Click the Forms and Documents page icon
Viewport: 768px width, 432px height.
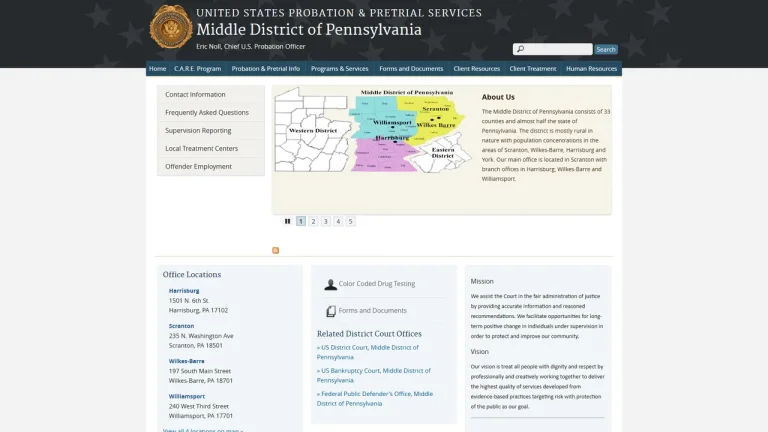click(x=331, y=311)
